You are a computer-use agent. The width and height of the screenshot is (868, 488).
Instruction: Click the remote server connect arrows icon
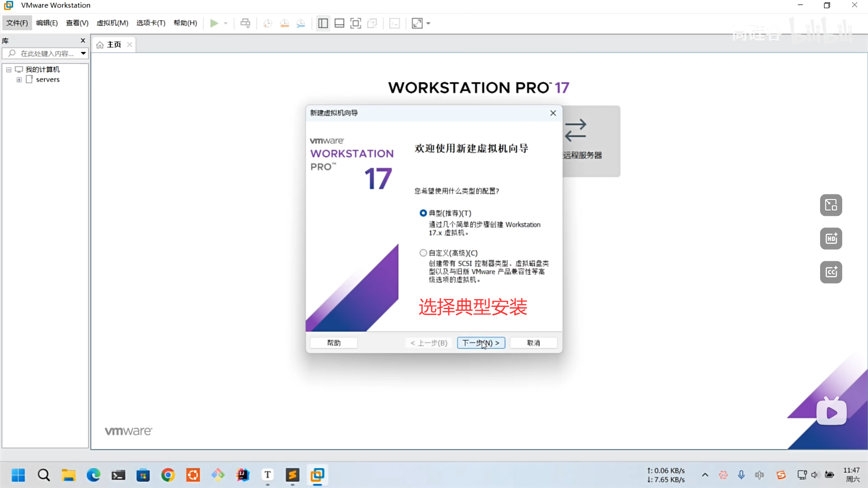[x=576, y=130]
